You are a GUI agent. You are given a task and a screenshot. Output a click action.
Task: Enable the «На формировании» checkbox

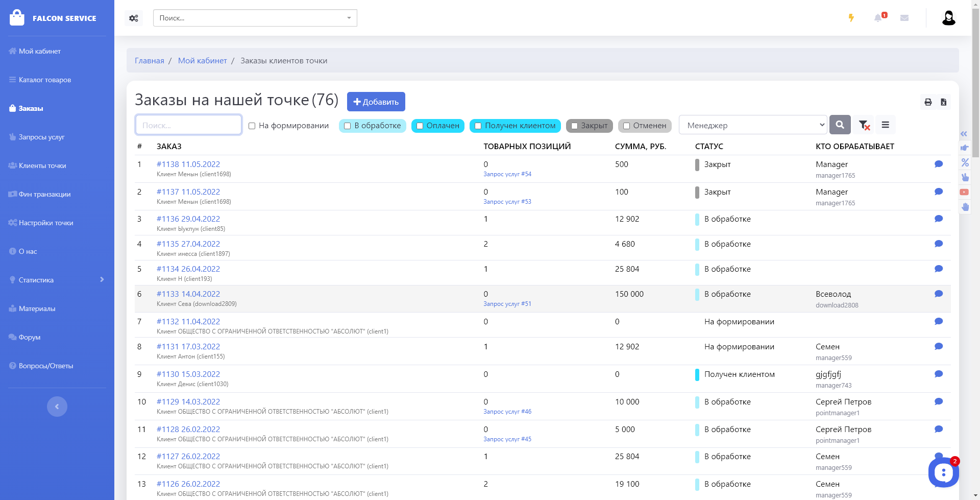click(x=252, y=126)
